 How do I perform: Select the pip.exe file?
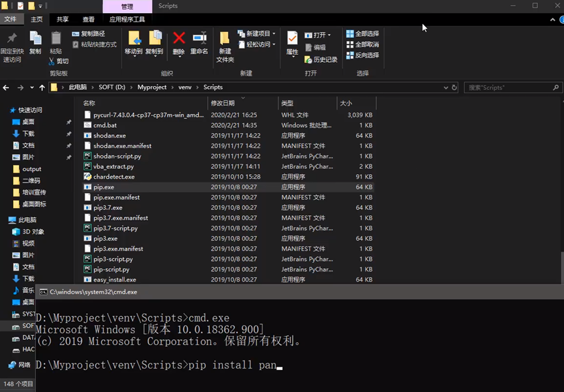tap(104, 187)
